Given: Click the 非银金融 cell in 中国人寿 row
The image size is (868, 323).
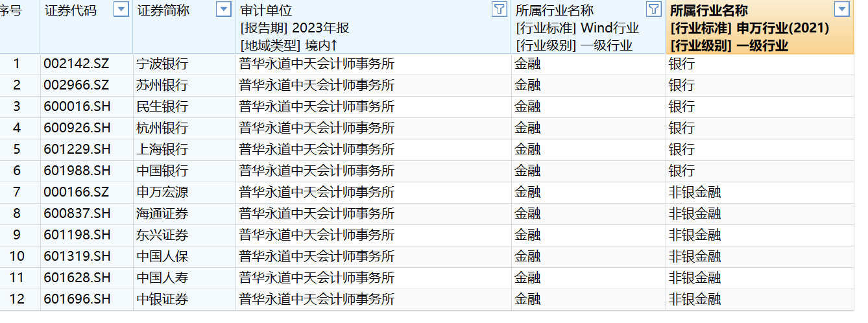Looking at the screenshot, I should coord(760,278).
